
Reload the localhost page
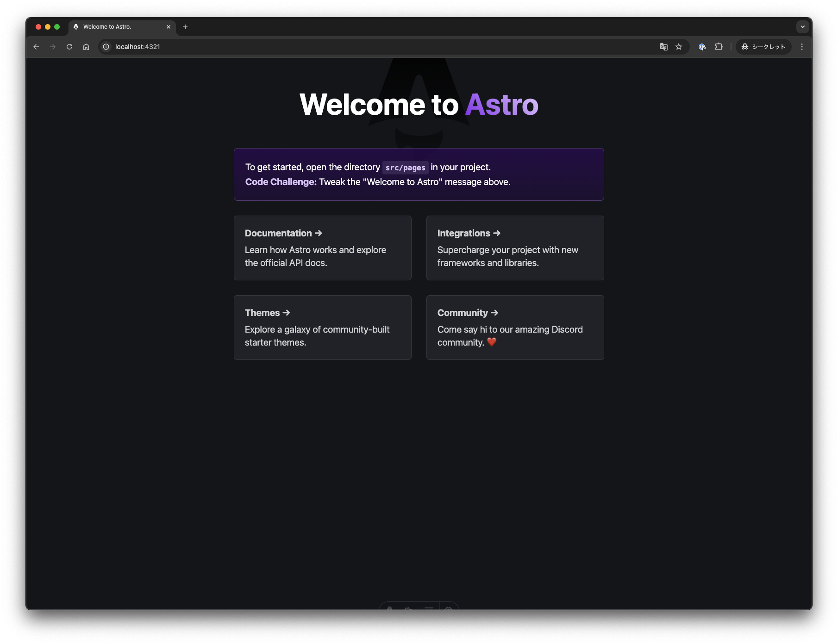pos(69,47)
